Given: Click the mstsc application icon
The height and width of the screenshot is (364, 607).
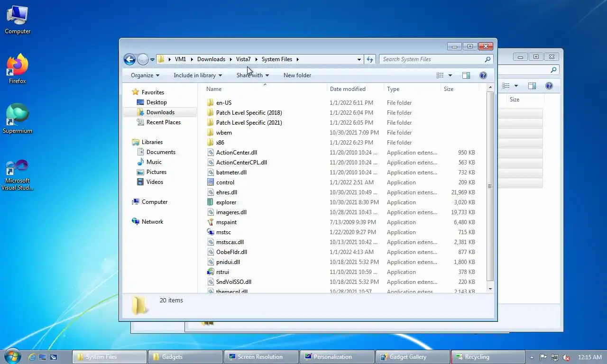Looking at the screenshot, I should (x=211, y=232).
